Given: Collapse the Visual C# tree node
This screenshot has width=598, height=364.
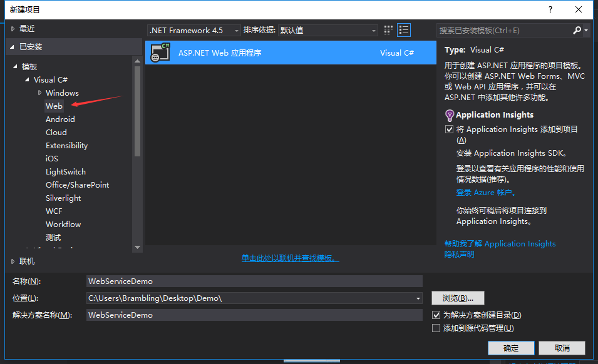Looking at the screenshot, I should [28, 80].
